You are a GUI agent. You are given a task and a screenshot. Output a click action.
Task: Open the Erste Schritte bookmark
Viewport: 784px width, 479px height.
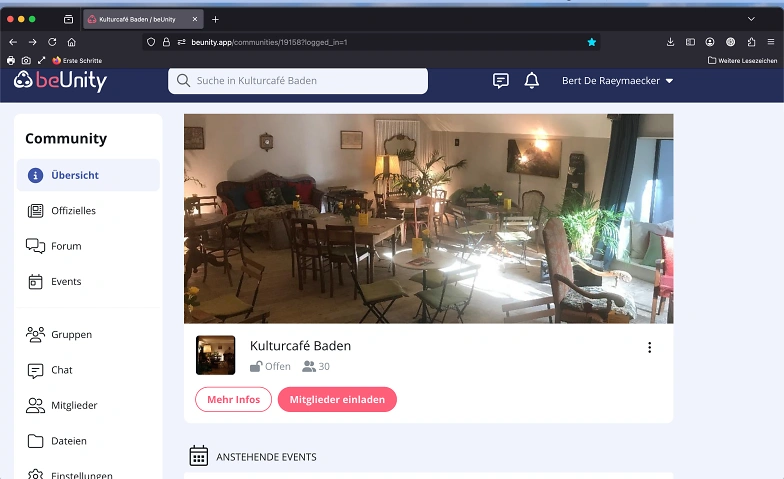point(78,60)
